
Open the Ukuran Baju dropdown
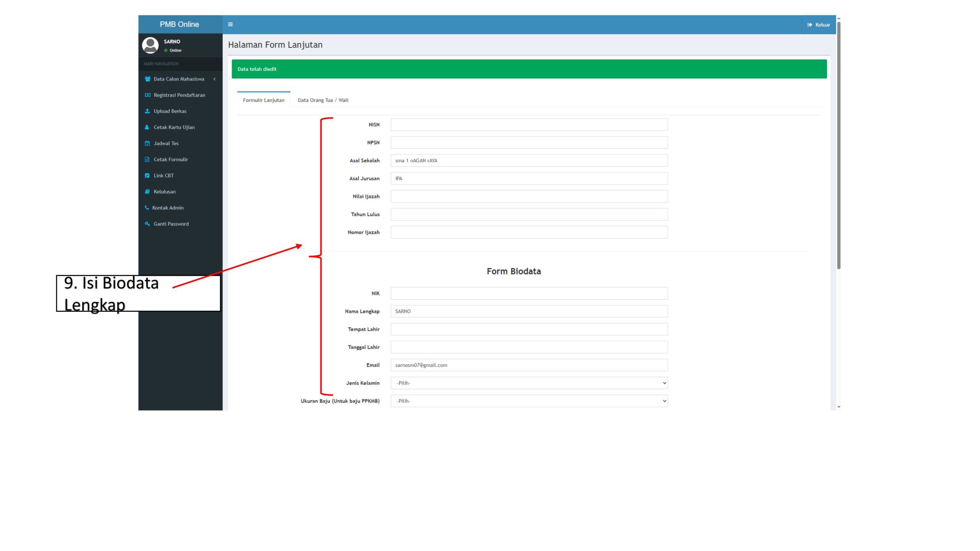(529, 401)
